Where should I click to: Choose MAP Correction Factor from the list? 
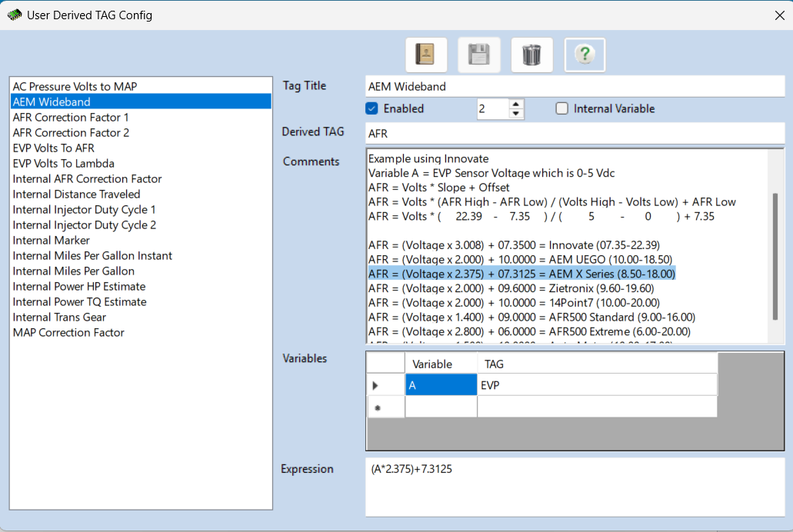click(x=68, y=332)
